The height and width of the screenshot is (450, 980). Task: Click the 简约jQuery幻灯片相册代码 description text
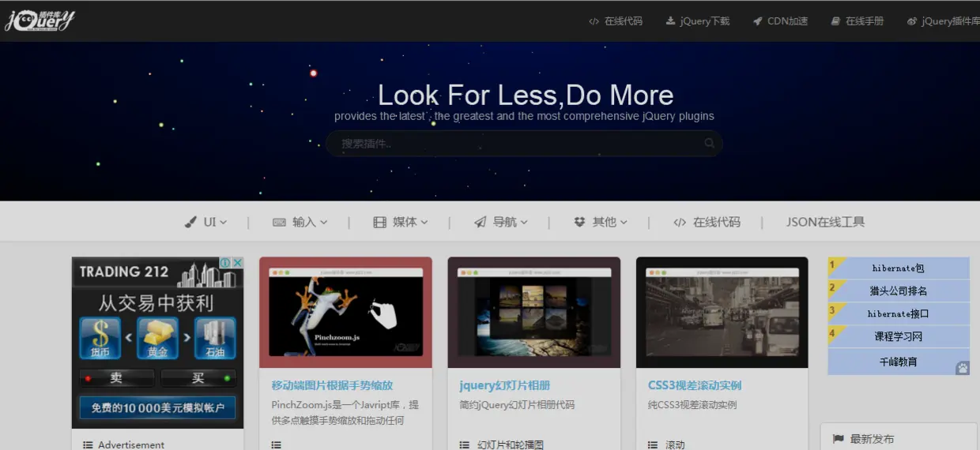coord(517,405)
